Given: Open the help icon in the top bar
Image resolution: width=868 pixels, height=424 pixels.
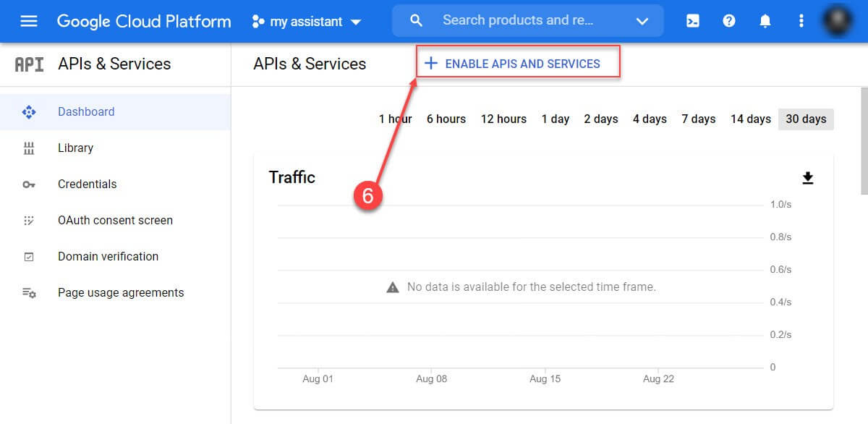Looking at the screenshot, I should pyautogui.click(x=728, y=20).
